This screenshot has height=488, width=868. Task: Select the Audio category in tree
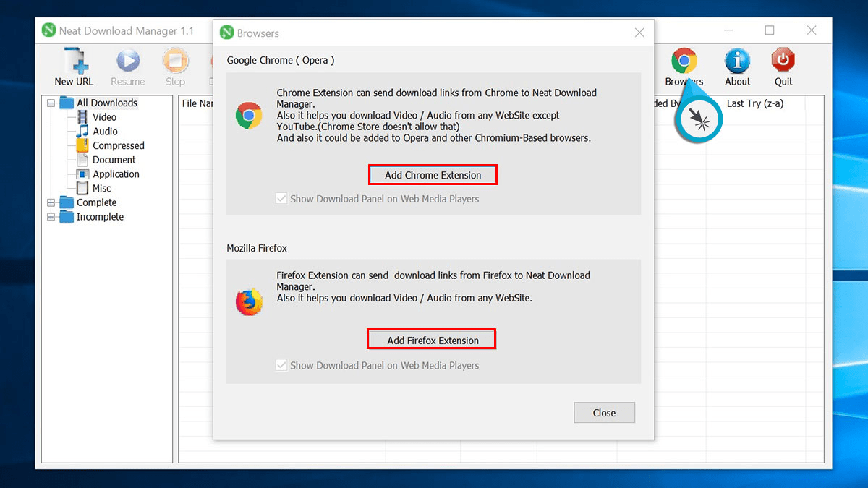[105, 132]
